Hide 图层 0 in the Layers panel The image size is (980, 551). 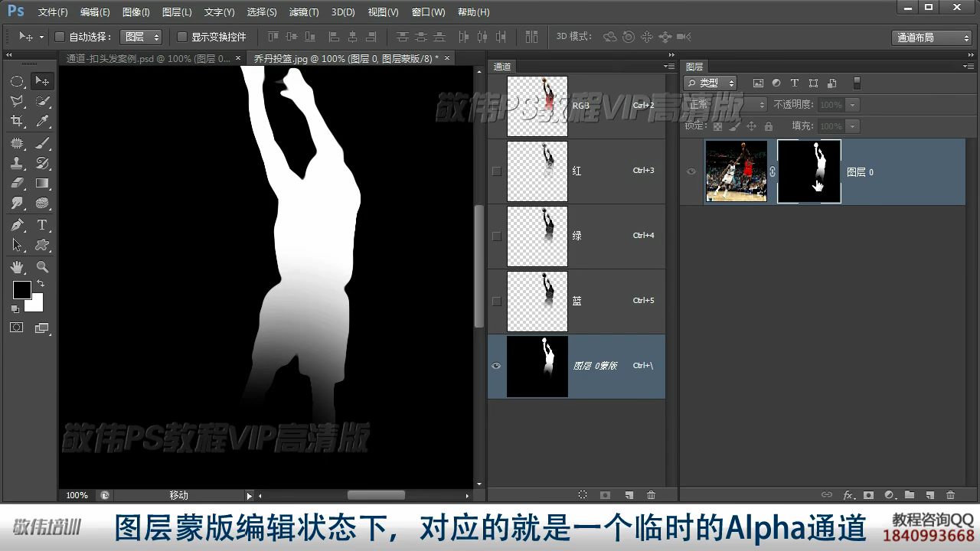[x=691, y=172]
